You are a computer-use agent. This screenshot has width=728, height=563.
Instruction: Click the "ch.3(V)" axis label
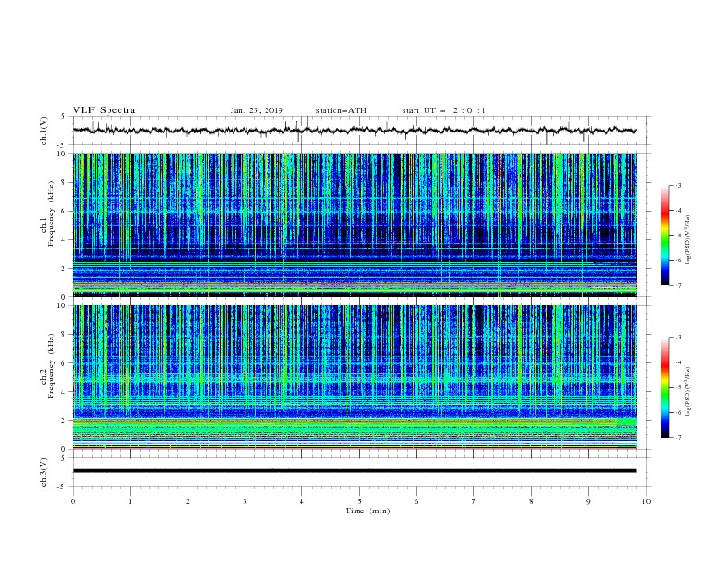click(x=44, y=472)
